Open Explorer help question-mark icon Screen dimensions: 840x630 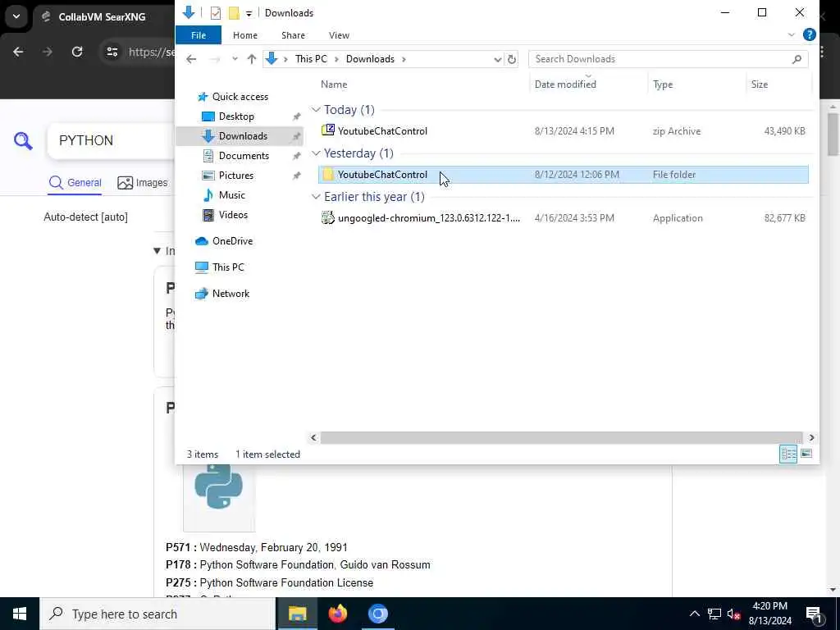coord(809,34)
